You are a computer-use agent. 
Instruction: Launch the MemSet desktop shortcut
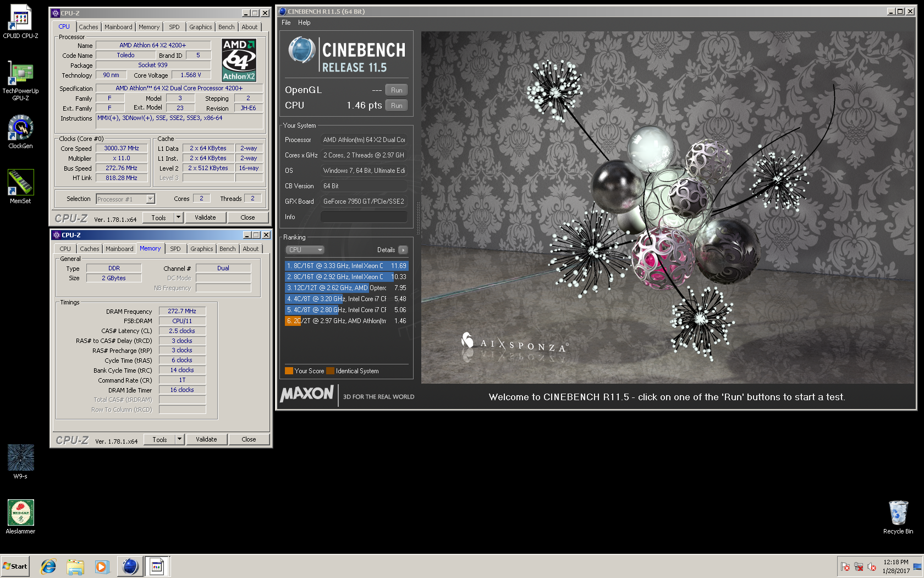point(20,187)
